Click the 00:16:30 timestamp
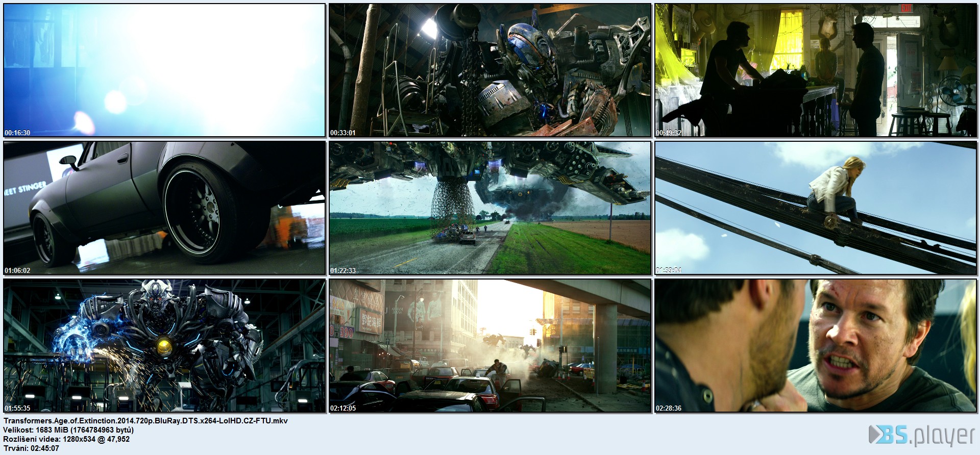The image size is (980, 455). [17, 133]
